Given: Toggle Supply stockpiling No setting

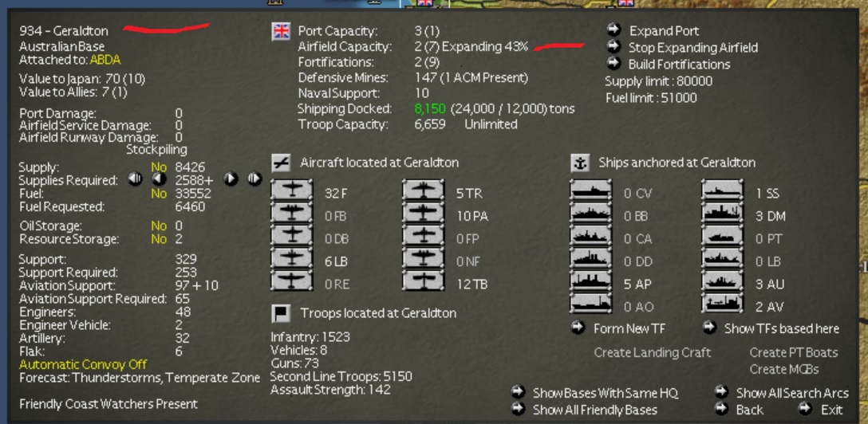Looking at the screenshot, I should point(159,167).
